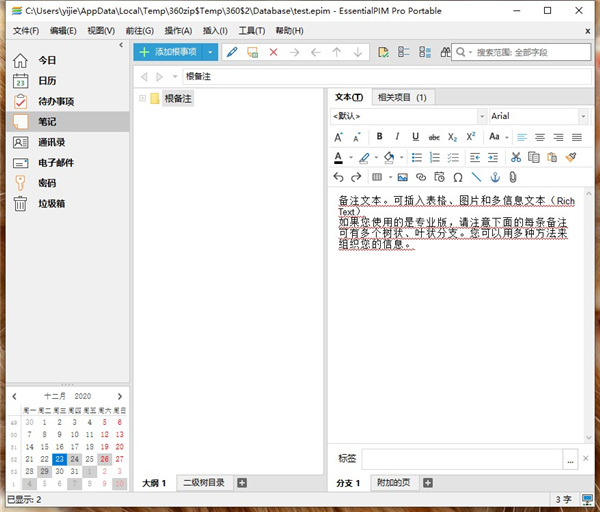The width and height of the screenshot is (600, 512).
Task: Switch to the 二级树目录 tab
Action: [204, 483]
